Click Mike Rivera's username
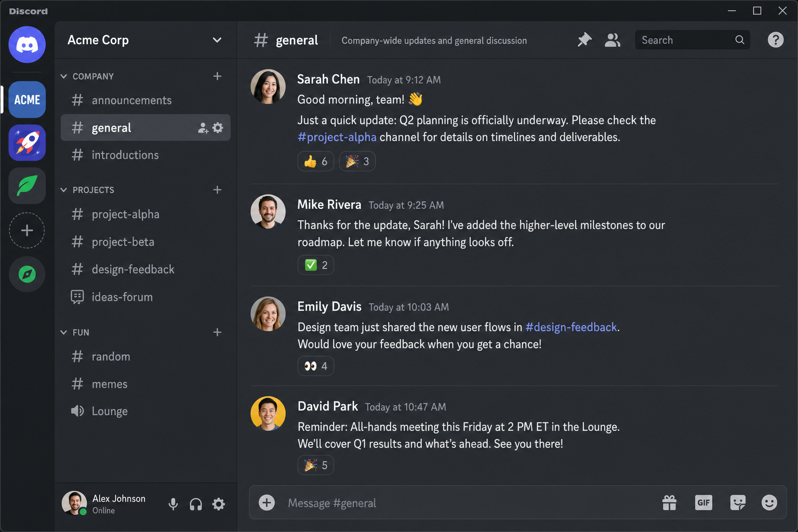 point(329,205)
